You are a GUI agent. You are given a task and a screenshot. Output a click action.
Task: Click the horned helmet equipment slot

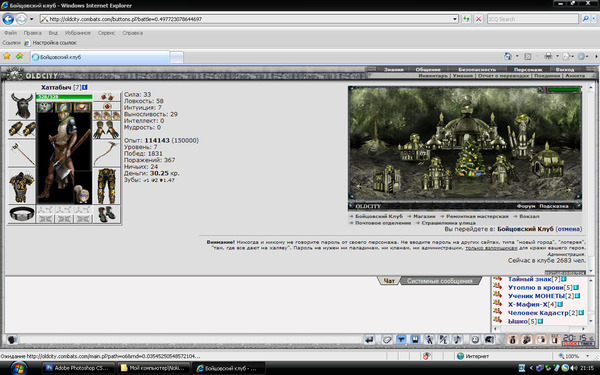pyautogui.click(x=22, y=106)
